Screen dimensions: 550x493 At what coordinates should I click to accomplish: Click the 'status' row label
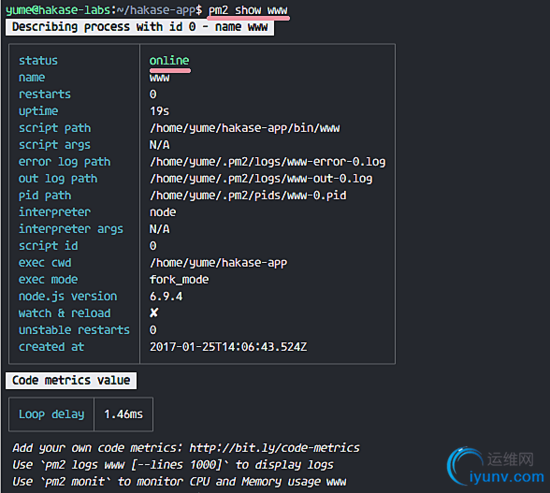pos(38,60)
